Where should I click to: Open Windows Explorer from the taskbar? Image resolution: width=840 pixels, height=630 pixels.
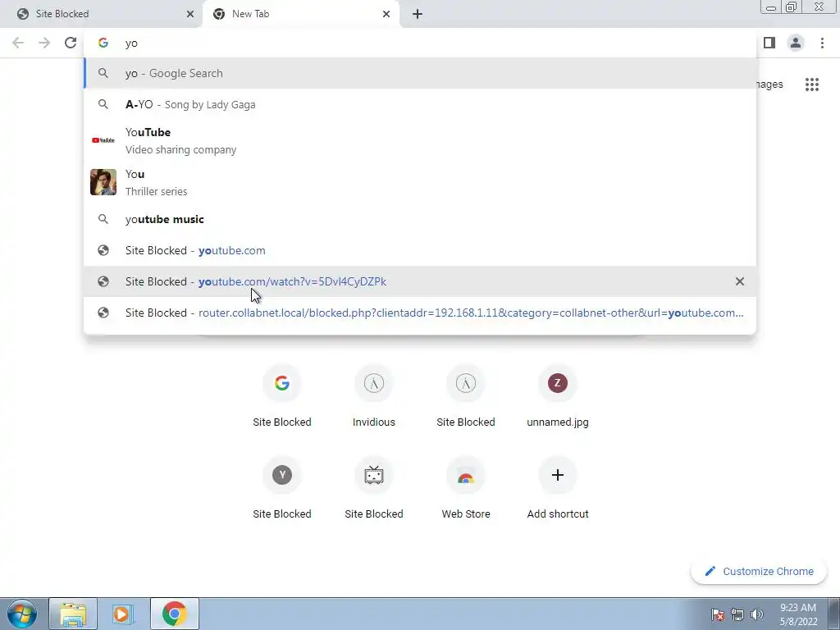73,614
